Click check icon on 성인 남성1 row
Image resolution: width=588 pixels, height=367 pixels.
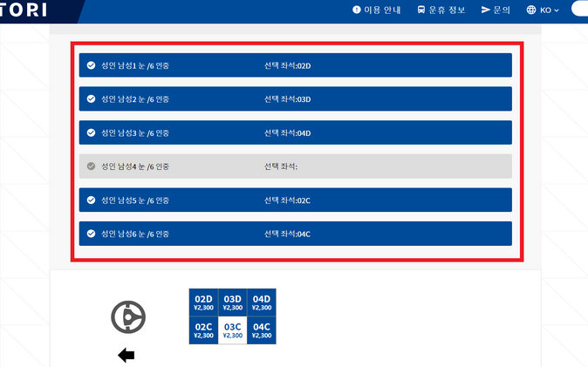91,65
